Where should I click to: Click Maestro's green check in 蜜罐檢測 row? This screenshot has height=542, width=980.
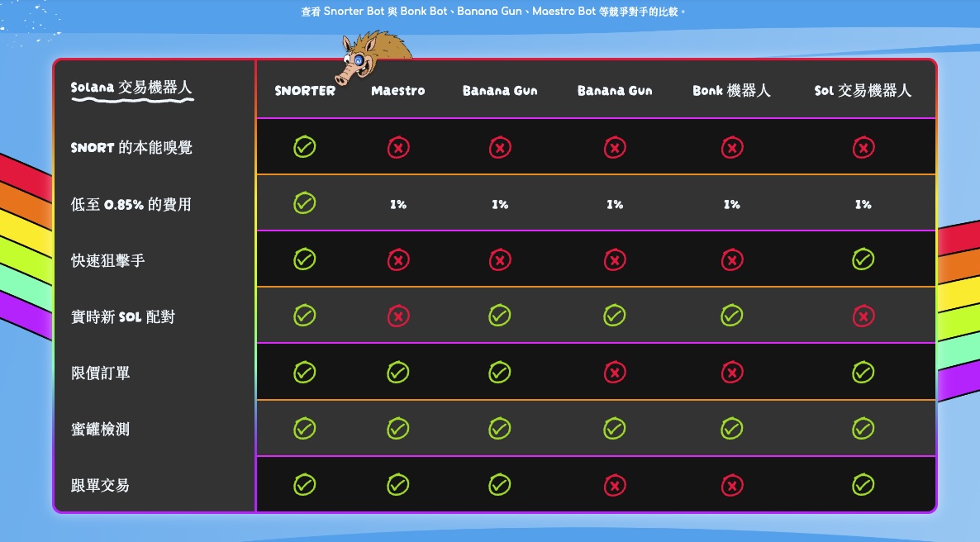tap(398, 429)
